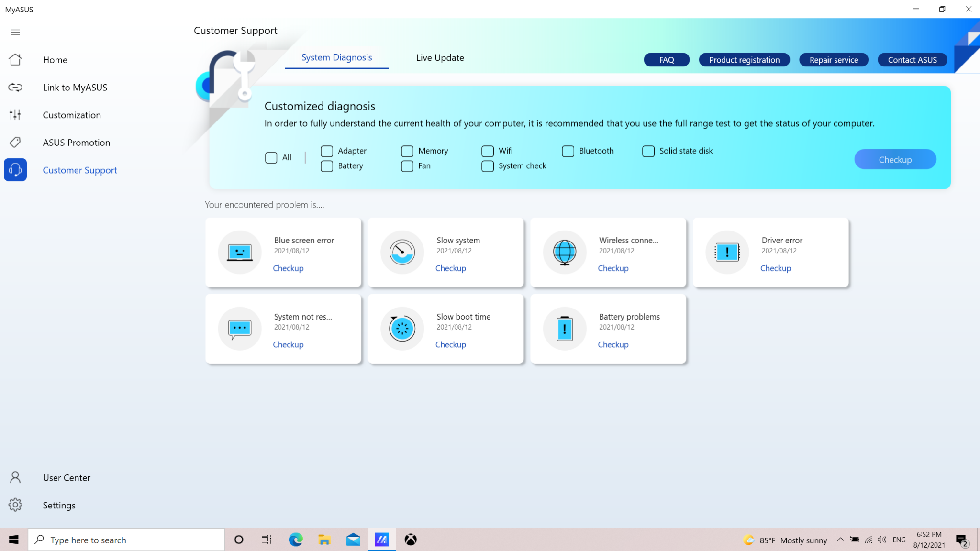Click the Slow boot time timer icon
This screenshot has height=551, width=980.
click(x=402, y=329)
